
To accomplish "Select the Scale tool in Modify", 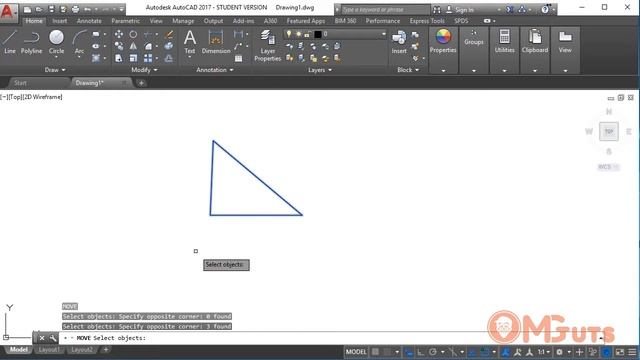I will (x=133, y=58).
